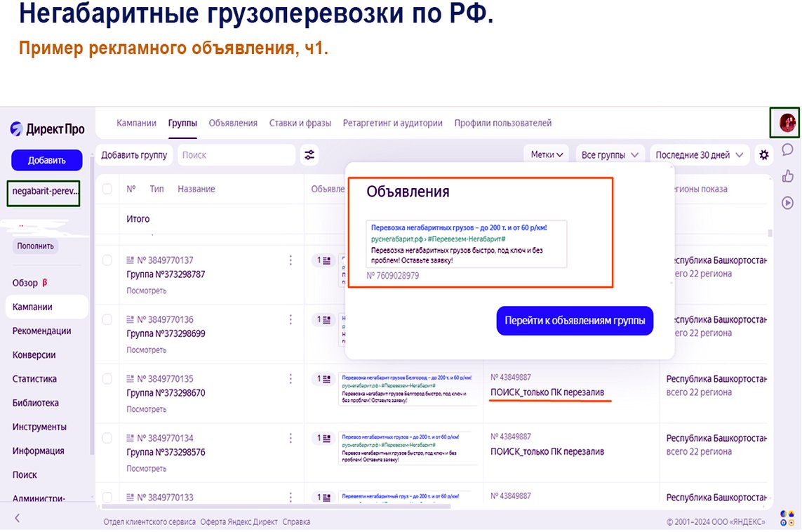Click the play video icon in right sidebar
The width and height of the screenshot is (802, 532).
787,203
